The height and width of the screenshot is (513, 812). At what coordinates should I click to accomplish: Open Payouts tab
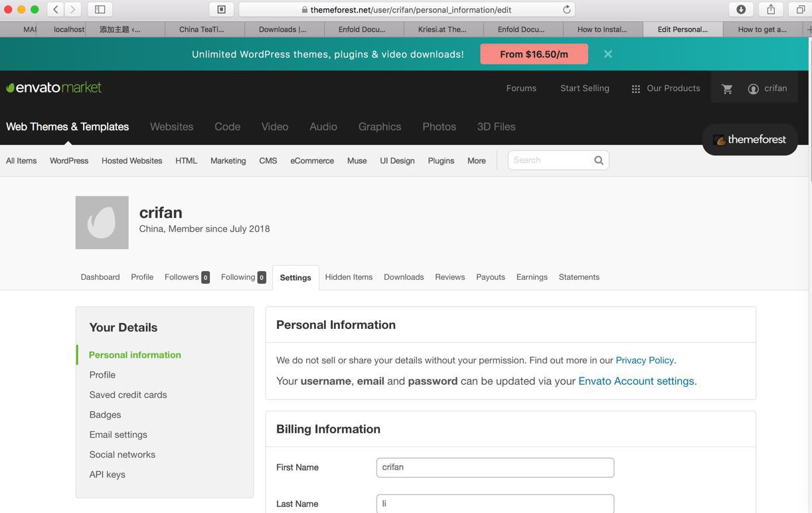(x=491, y=277)
